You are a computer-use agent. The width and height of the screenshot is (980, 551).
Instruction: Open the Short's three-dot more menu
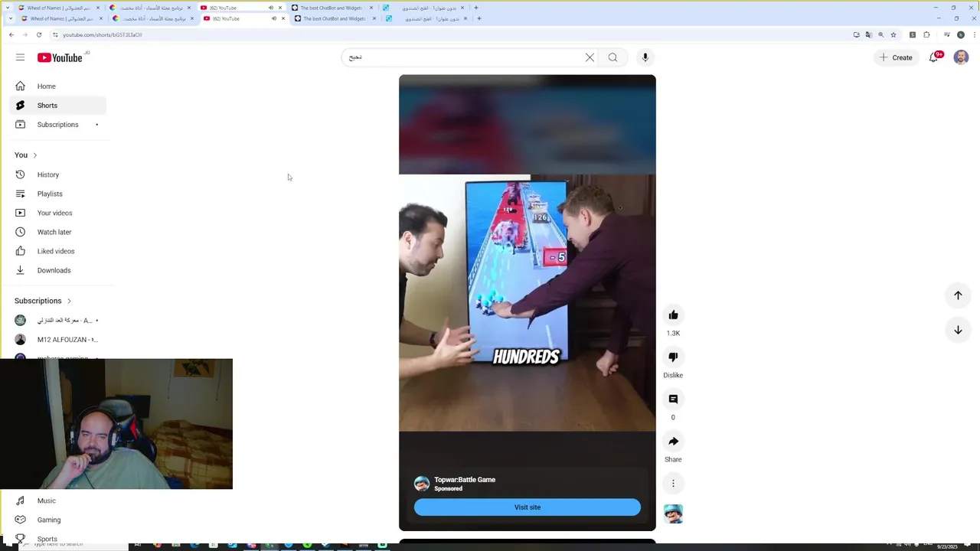pos(673,484)
